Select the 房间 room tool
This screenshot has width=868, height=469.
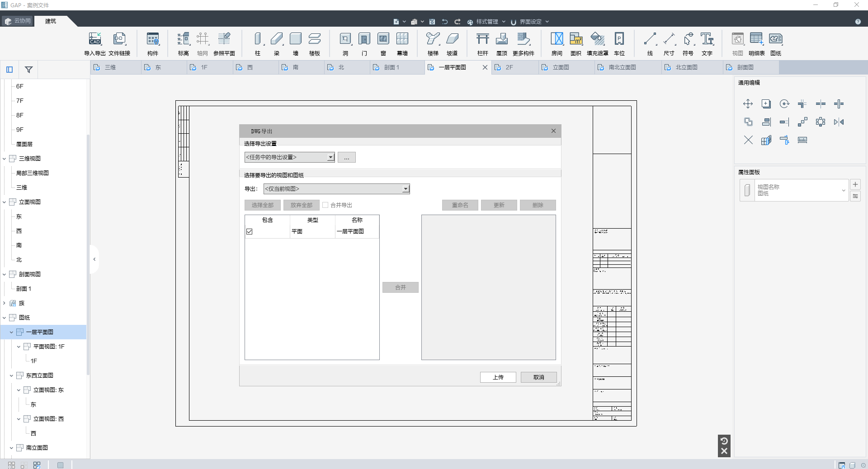pyautogui.click(x=557, y=44)
